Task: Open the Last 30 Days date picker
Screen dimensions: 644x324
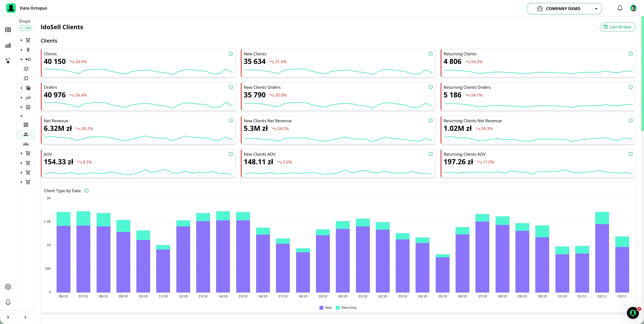Action: (x=618, y=27)
